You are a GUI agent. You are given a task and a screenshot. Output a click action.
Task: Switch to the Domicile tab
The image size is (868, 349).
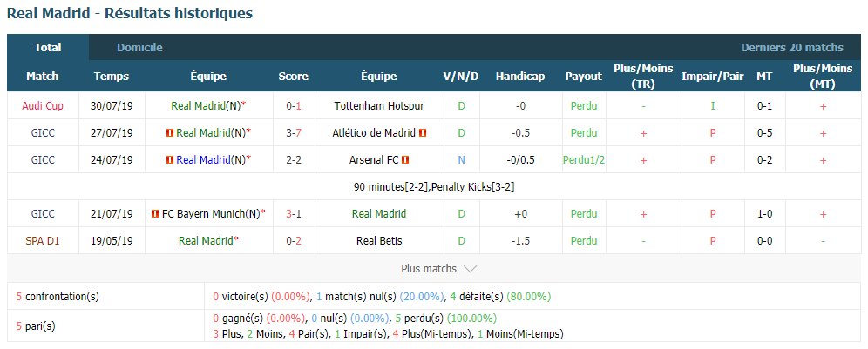[x=139, y=48]
